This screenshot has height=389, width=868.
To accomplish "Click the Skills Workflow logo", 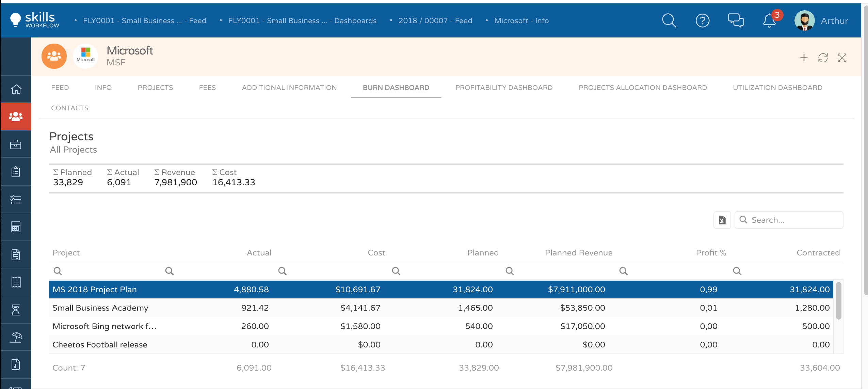I will point(35,20).
